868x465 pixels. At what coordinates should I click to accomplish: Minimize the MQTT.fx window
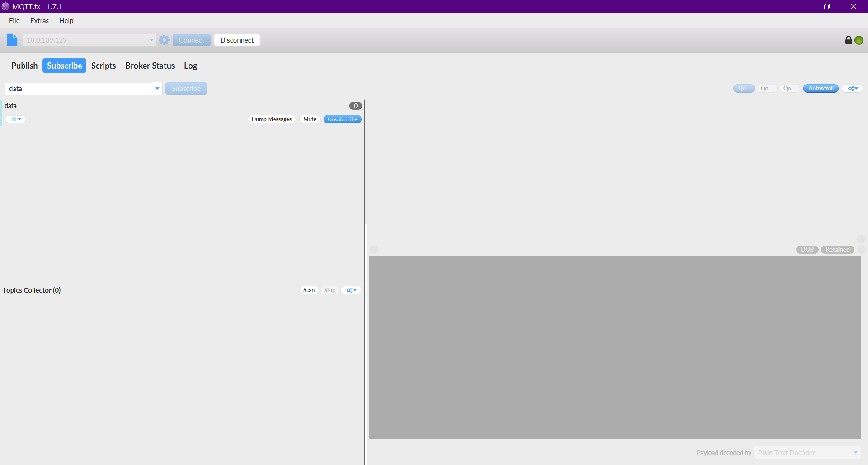click(801, 6)
